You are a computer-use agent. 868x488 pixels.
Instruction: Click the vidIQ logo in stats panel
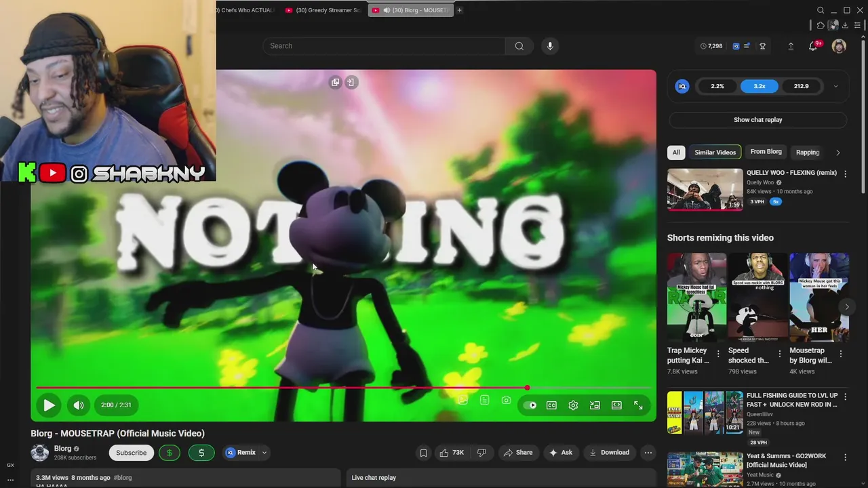682,86
